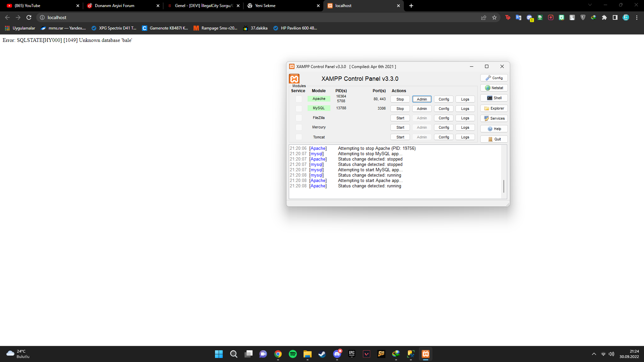Open FileZilla Config menu
This screenshot has width=644, height=362.
point(444,118)
